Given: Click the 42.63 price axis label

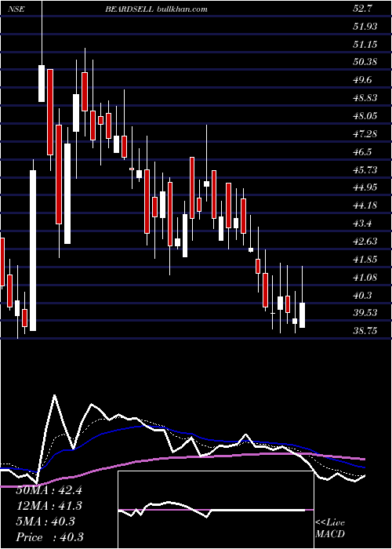Looking at the screenshot, I should 365,242.
